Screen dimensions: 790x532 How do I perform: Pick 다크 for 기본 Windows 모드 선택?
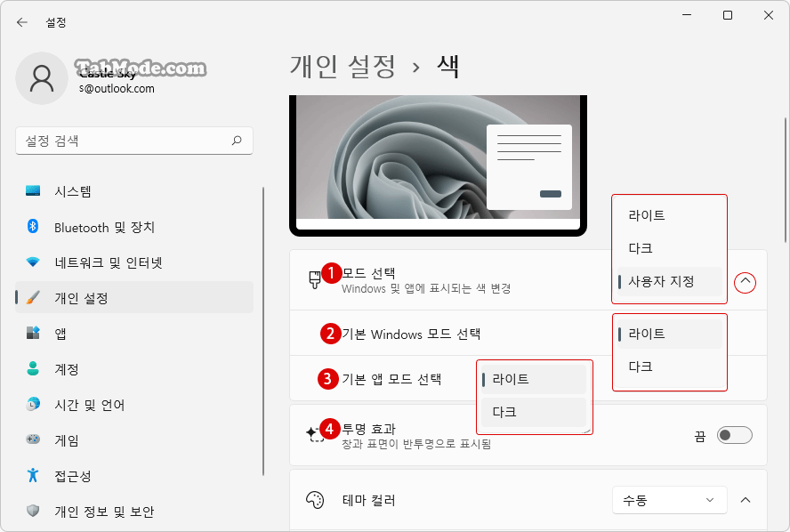(670, 367)
